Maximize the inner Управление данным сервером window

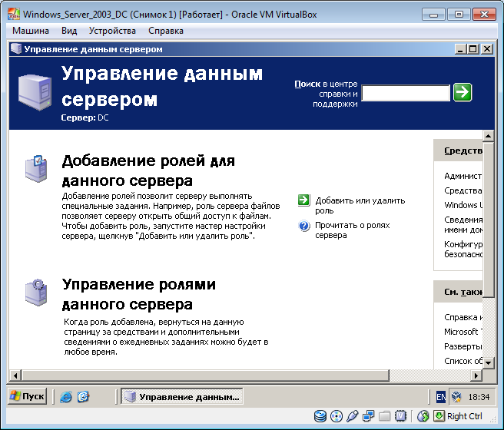[472, 49]
